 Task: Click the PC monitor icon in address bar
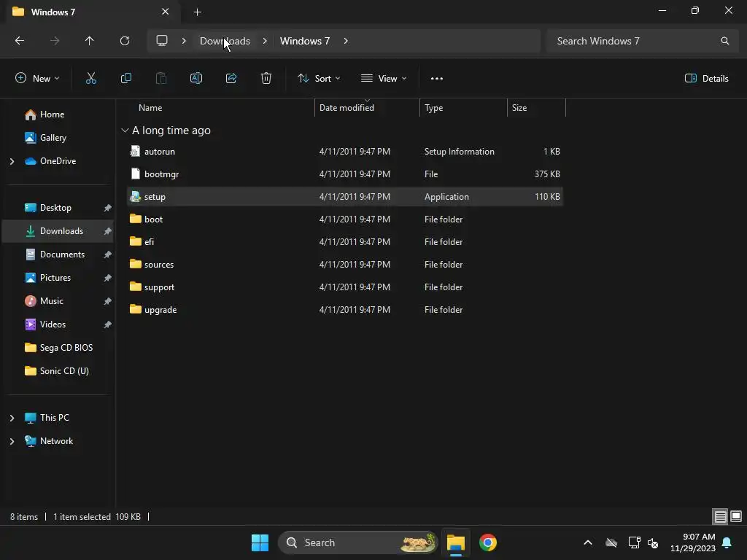(x=162, y=41)
